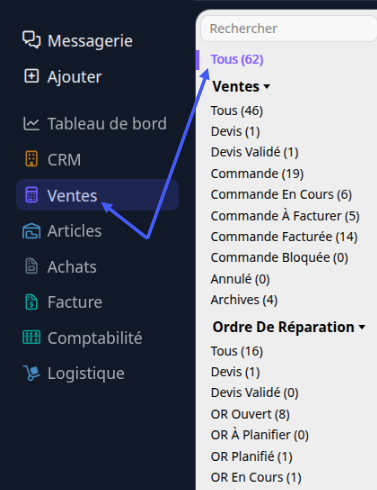The width and height of the screenshot is (377, 490).
Task: Filter by Commande Facturée (14)
Action: (284, 237)
